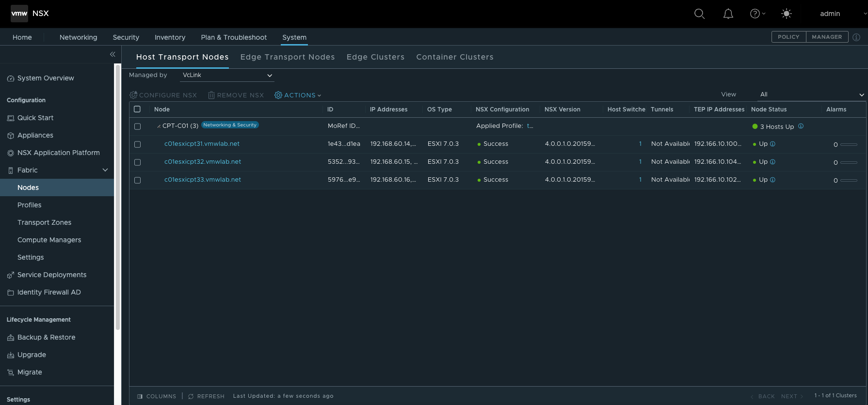Open the c01esxicpt31.vmwlab.net node link

click(x=202, y=144)
